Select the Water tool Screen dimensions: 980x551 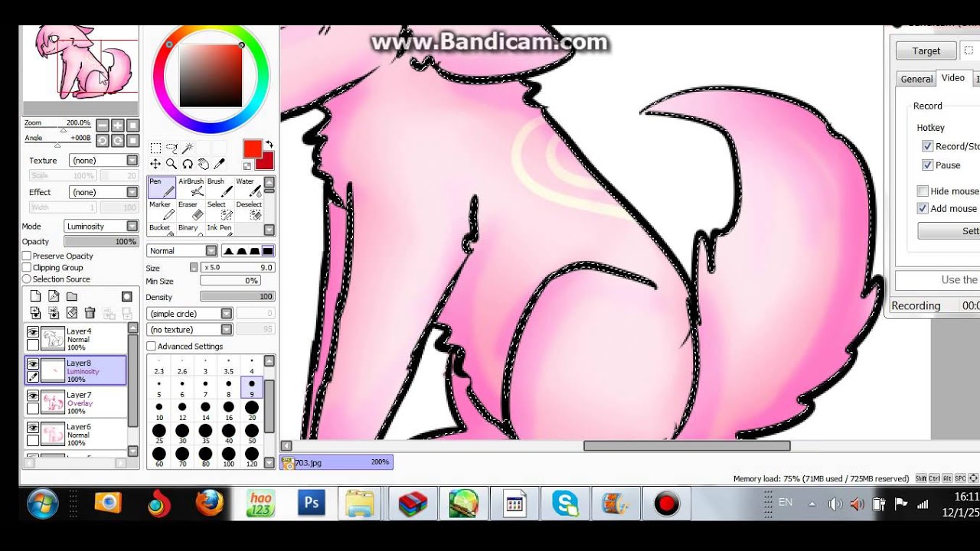[x=248, y=187]
